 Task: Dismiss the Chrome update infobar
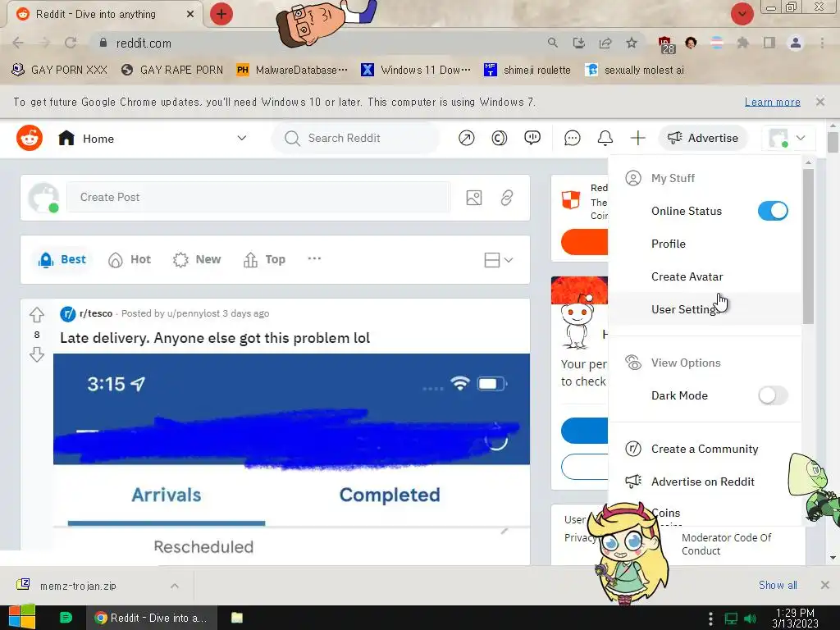[819, 101]
